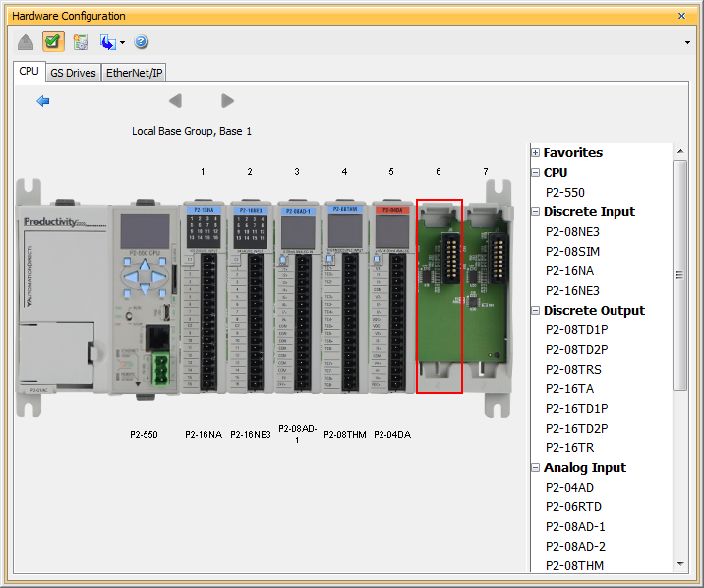Image resolution: width=704 pixels, height=588 pixels.
Task: Go to previous base with left triangle
Action: point(175,101)
